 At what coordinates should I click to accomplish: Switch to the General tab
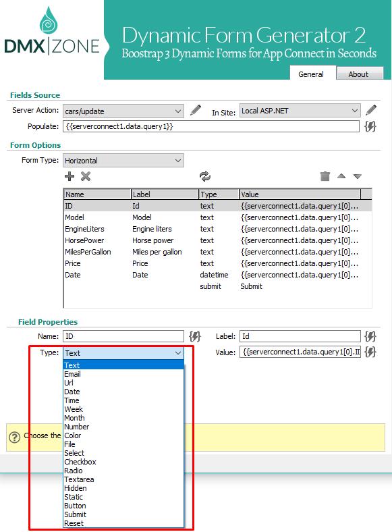pos(311,74)
